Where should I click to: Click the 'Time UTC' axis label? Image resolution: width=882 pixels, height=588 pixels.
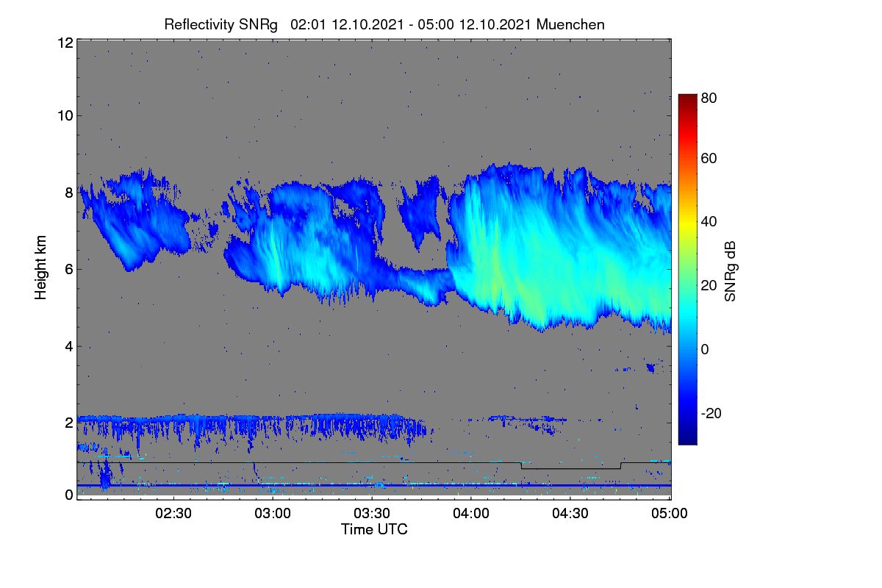click(x=374, y=529)
